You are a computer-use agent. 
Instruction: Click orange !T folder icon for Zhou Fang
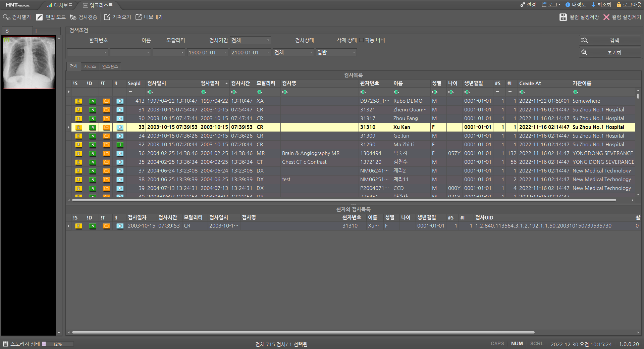(106, 118)
